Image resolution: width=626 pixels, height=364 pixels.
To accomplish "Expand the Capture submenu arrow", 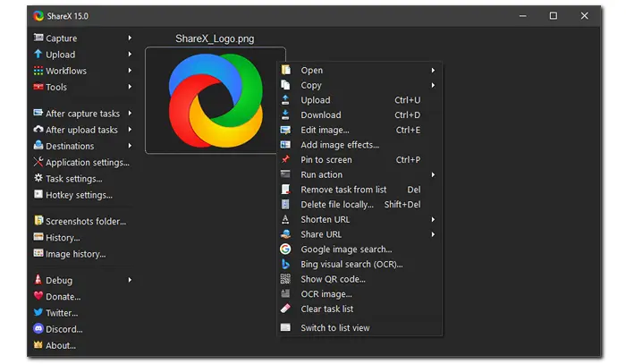I will (x=130, y=38).
